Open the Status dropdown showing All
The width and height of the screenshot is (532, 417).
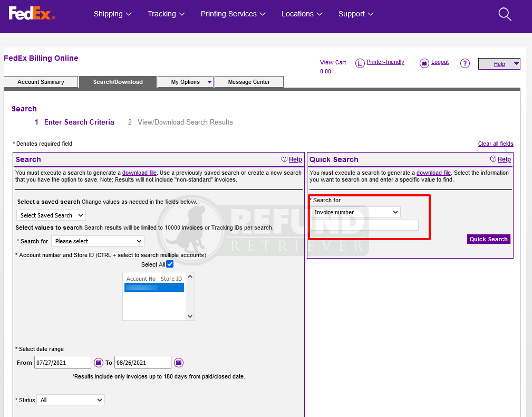coord(71,400)
